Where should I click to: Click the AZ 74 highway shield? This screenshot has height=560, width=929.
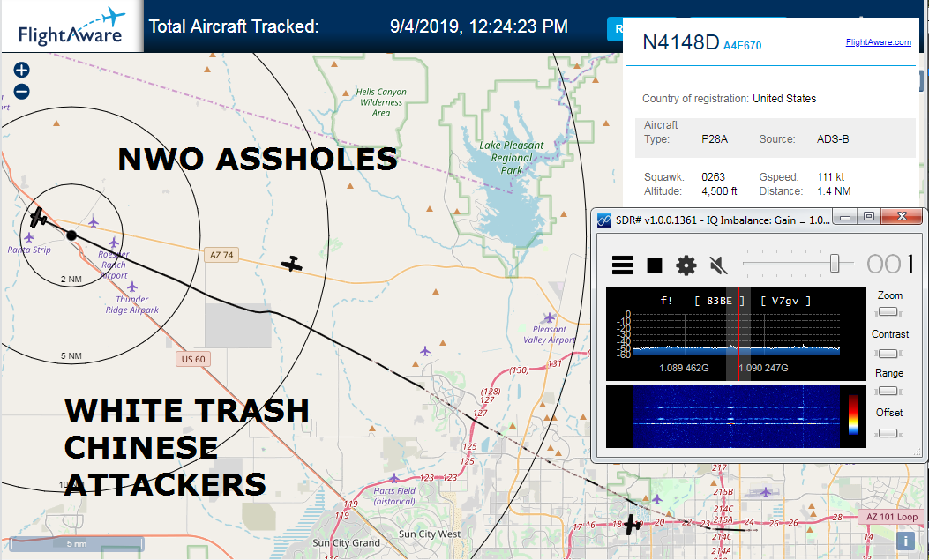(x=221, y=255)
